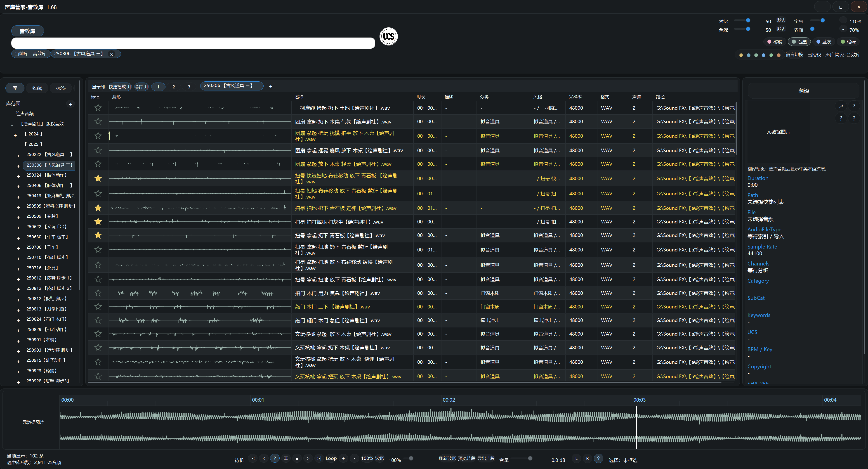This screenshot has height=469, width=868.
Task: Toggle 换行 开 option
Action: pos(141,87)
